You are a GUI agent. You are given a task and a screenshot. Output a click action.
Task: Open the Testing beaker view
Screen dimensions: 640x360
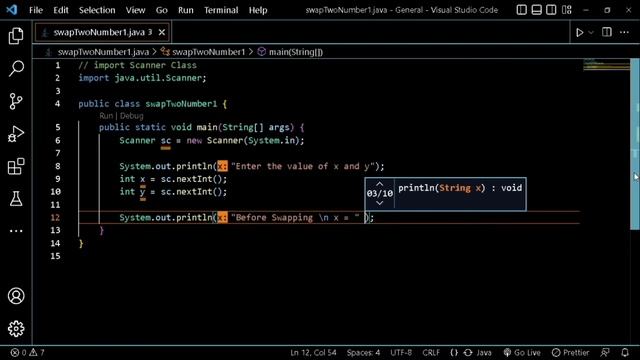tap(16, 199)
